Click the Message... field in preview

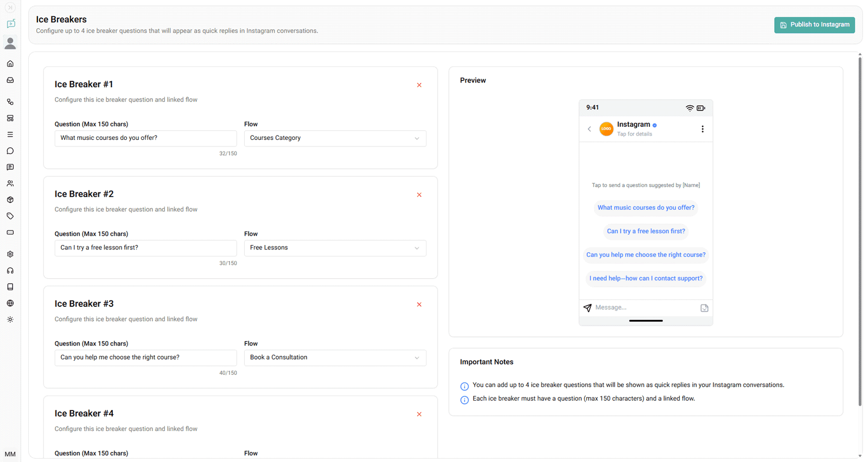coord(646,307)
